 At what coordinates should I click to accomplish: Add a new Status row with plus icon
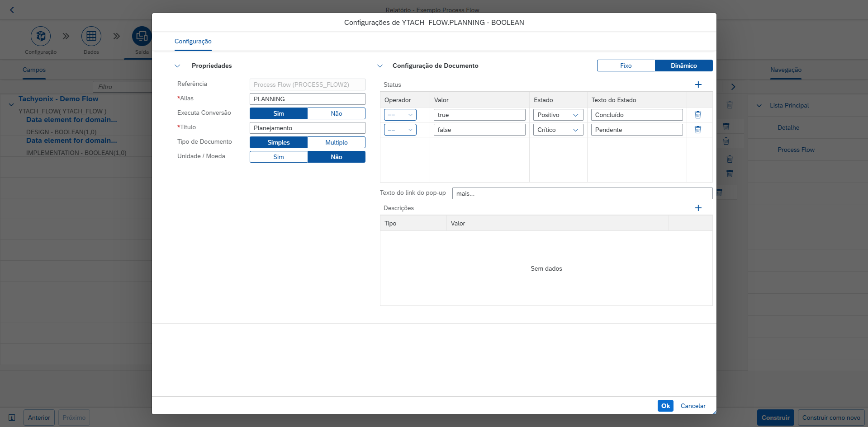[698, 84]
